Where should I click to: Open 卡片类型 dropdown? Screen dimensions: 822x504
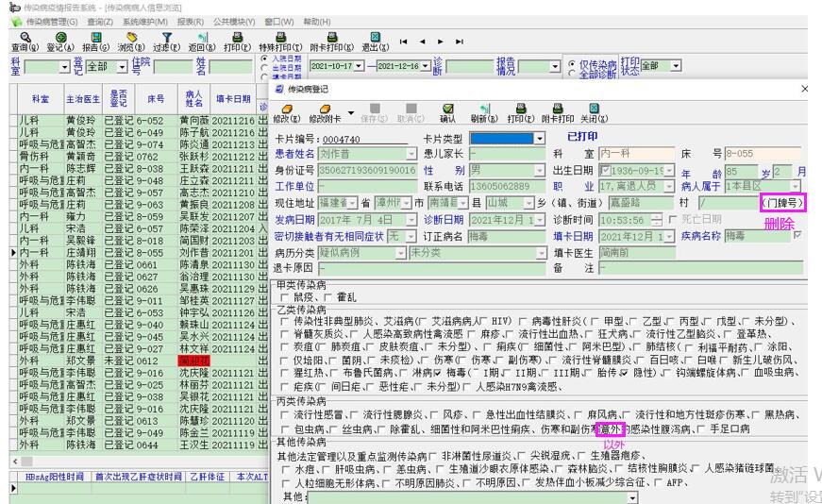(x=540, y=139)
